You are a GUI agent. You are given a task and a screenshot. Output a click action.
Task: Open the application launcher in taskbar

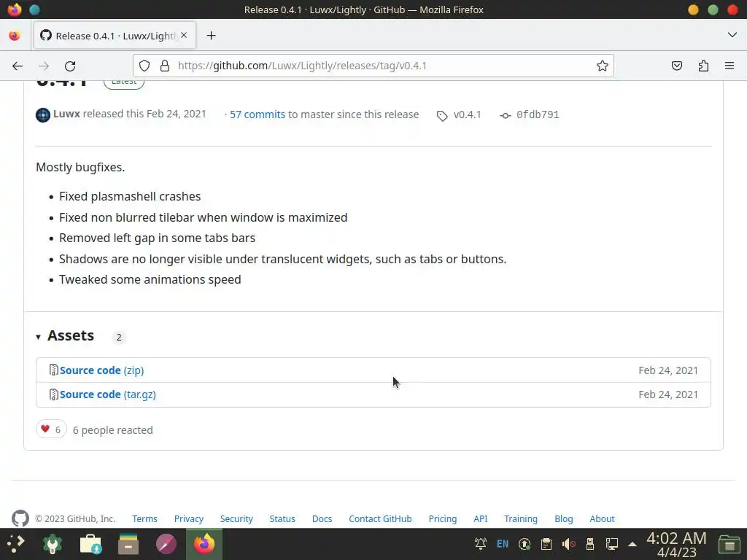pos(16,543)
